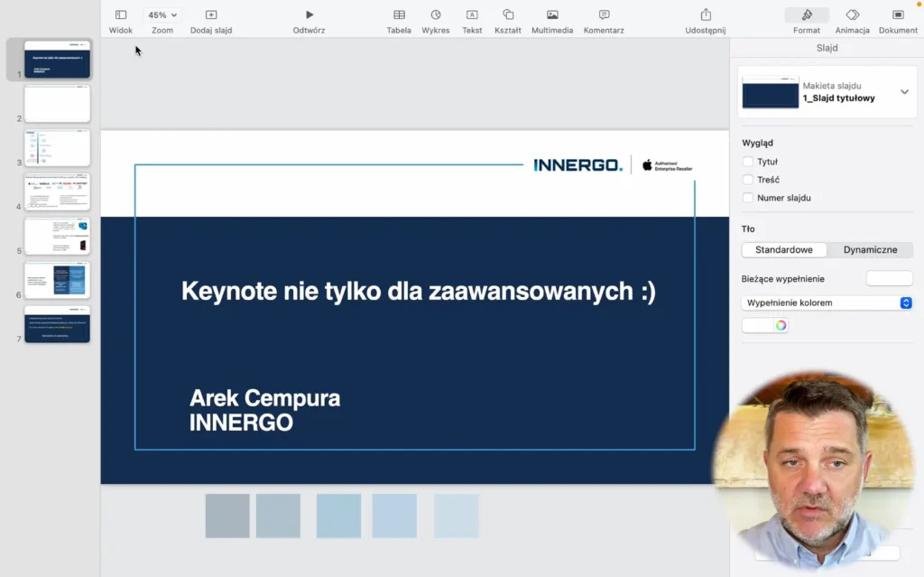Select Standardowe background type
This screenshot has width=924, height=577.
click(x=784, y=249)
